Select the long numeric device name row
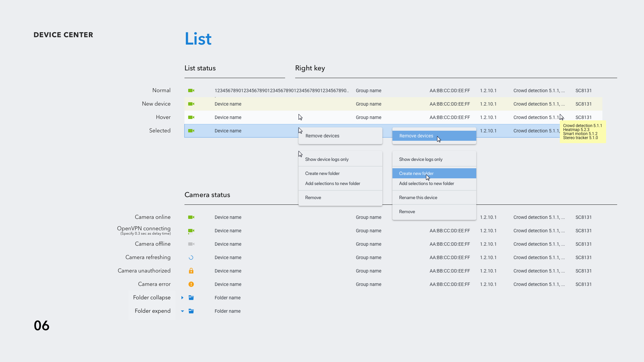This screenshot has width=644, height=362. 282,90
